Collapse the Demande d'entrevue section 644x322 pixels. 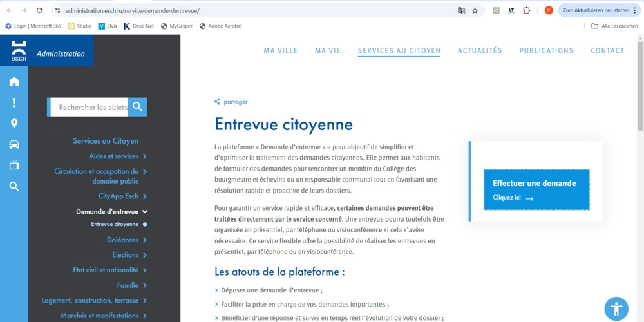145,212
